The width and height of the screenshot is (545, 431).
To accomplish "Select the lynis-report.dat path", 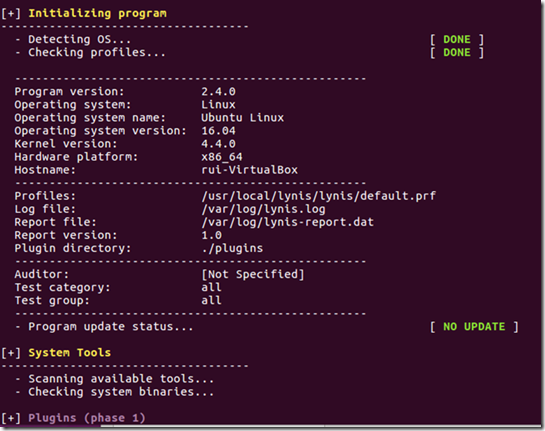I will click(287, 222).
